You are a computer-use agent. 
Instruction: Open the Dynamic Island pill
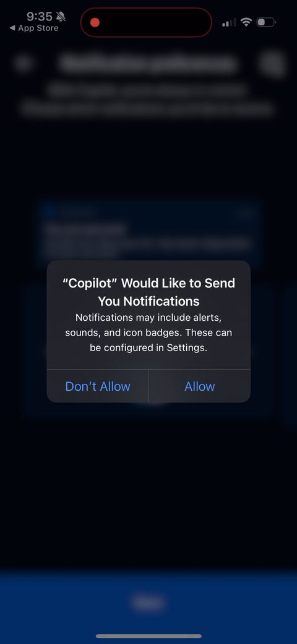tap(146, 22)
